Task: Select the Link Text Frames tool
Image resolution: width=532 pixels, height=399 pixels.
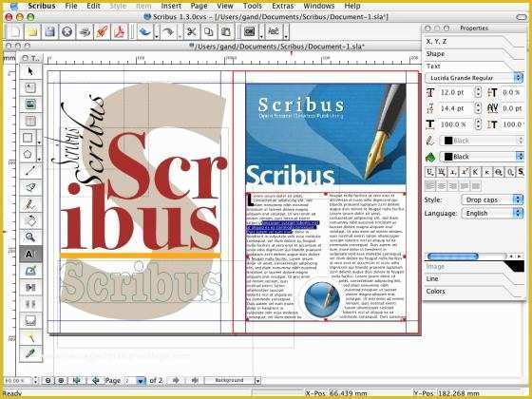Action: click(x=30, y=287)
